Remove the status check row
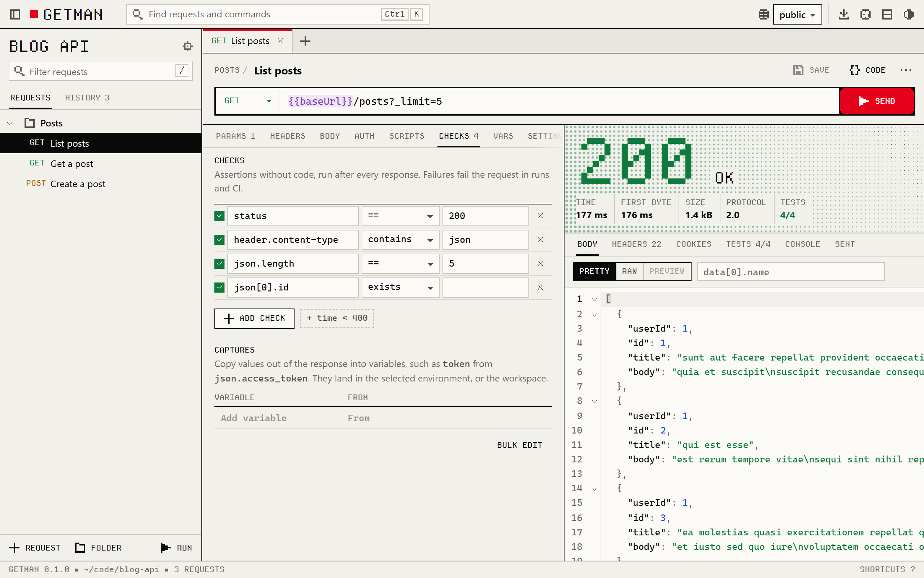 click(x=540, y=216)
